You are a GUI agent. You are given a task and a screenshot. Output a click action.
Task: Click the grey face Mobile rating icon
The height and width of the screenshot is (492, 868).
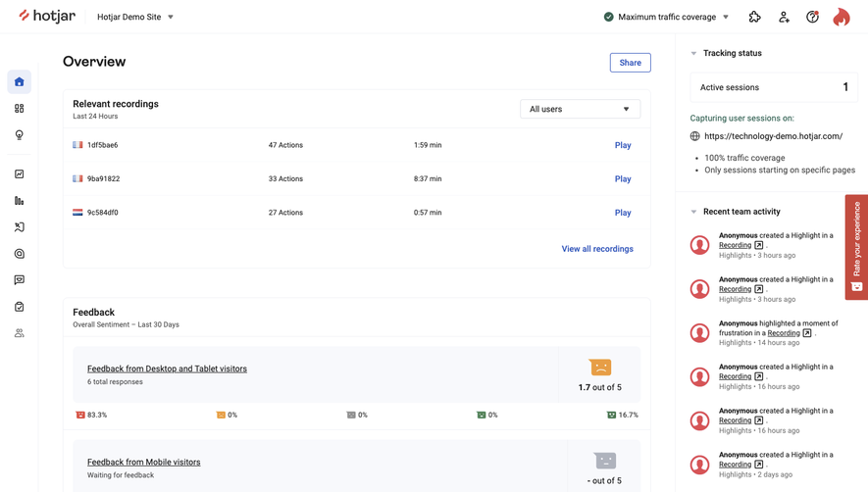click(x=605, y=461)
